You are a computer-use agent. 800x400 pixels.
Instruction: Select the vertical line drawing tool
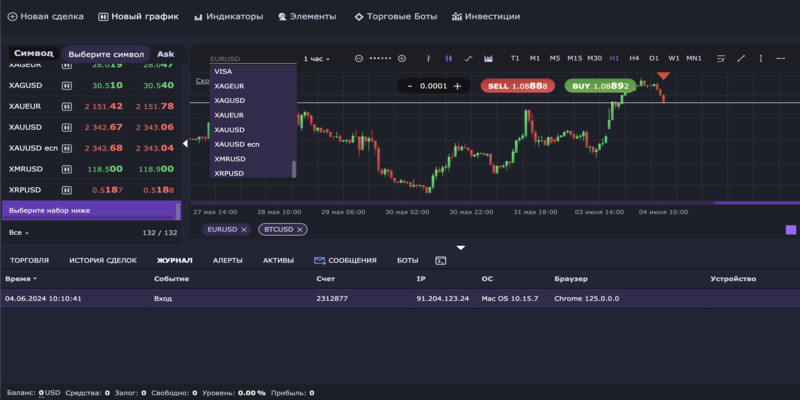[761, 59]
